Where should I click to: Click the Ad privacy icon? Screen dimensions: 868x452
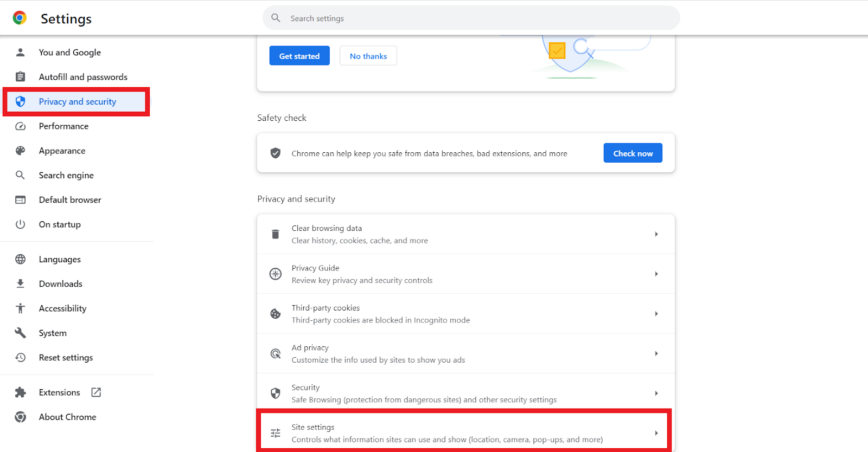[x=276, y=354]
